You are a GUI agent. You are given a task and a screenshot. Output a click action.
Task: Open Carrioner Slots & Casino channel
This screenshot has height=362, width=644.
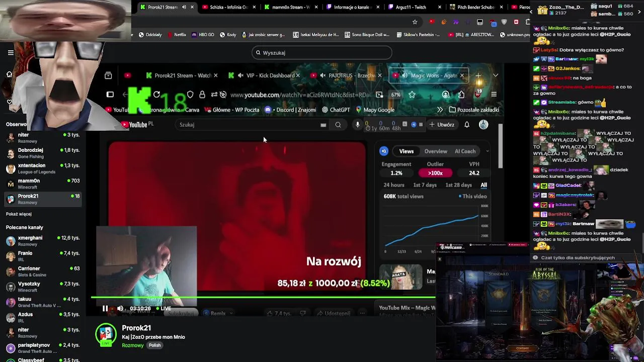pos(43,271)
